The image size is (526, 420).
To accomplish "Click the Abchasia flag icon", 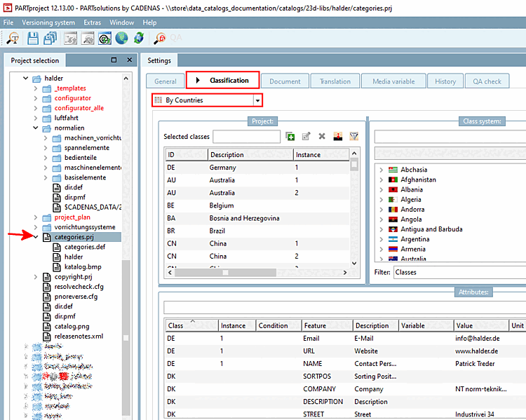I will point(393,170).
